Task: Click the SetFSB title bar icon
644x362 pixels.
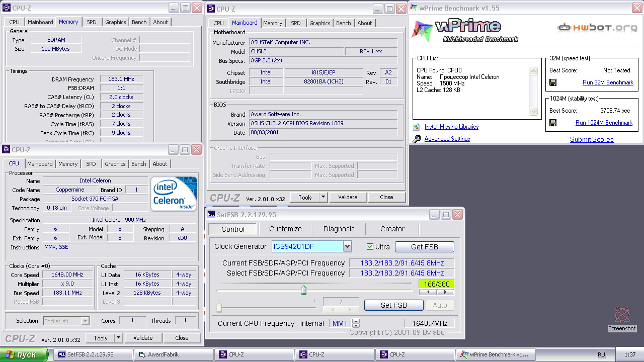Action: tap(211, 215)
